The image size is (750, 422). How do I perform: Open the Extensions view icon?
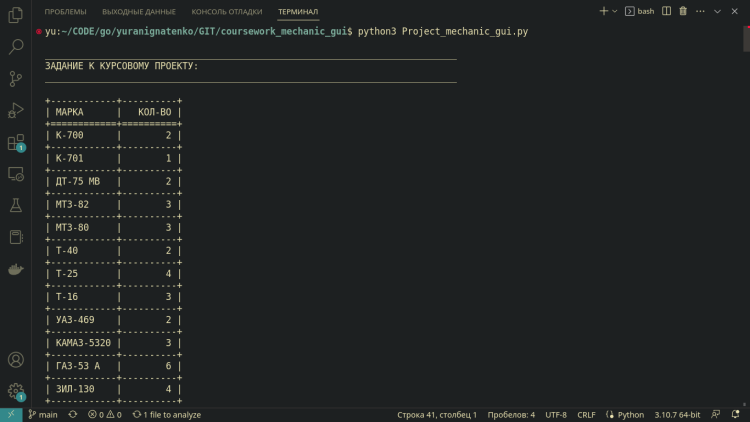(15, 142)
